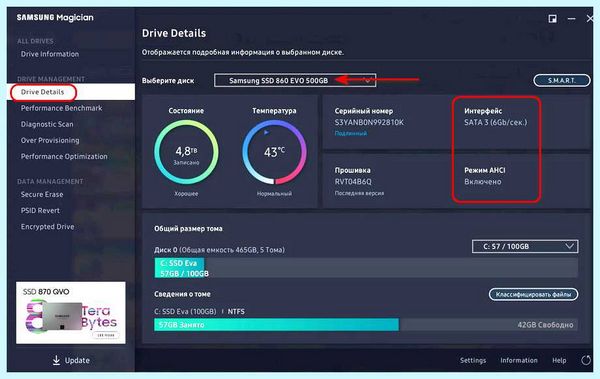Click the Update download icon
Image resolution: width=600 pixels, height=379 pixels.
56,360
